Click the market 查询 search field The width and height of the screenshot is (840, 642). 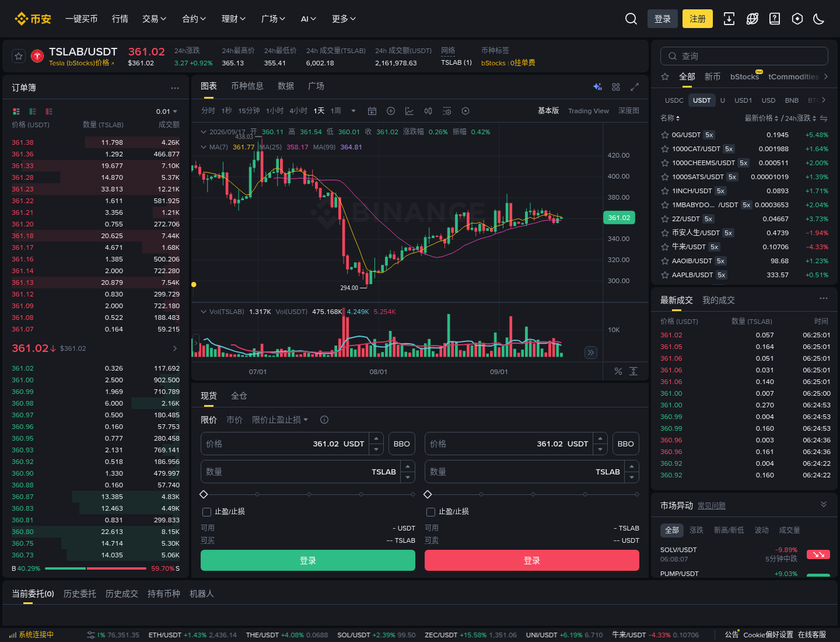[x=744, y=56]
